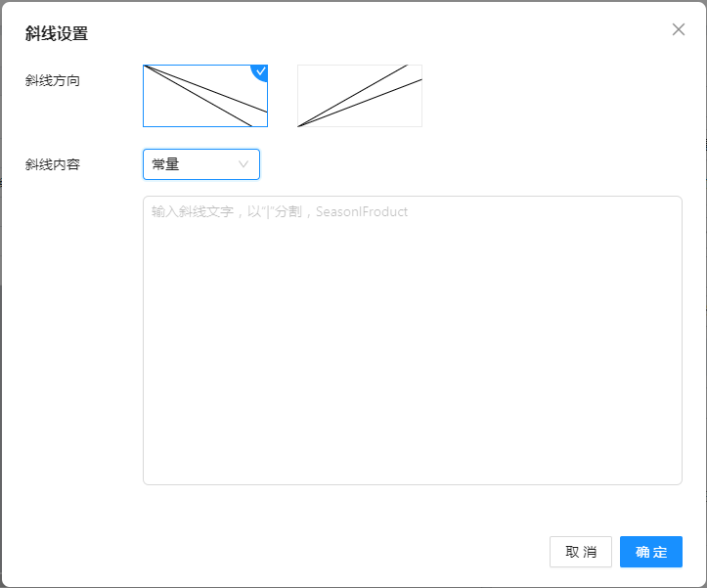Viewport: 707px width, 588px height.
Task: Open the 常量 content type dropdown
Action: click(201, 164)
